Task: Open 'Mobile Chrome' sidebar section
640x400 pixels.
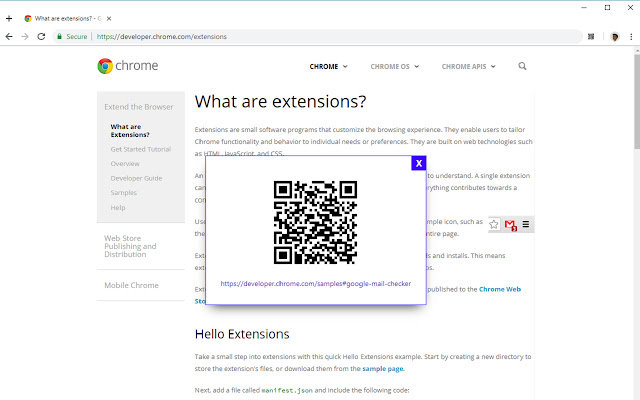Action: coord(131,285)
